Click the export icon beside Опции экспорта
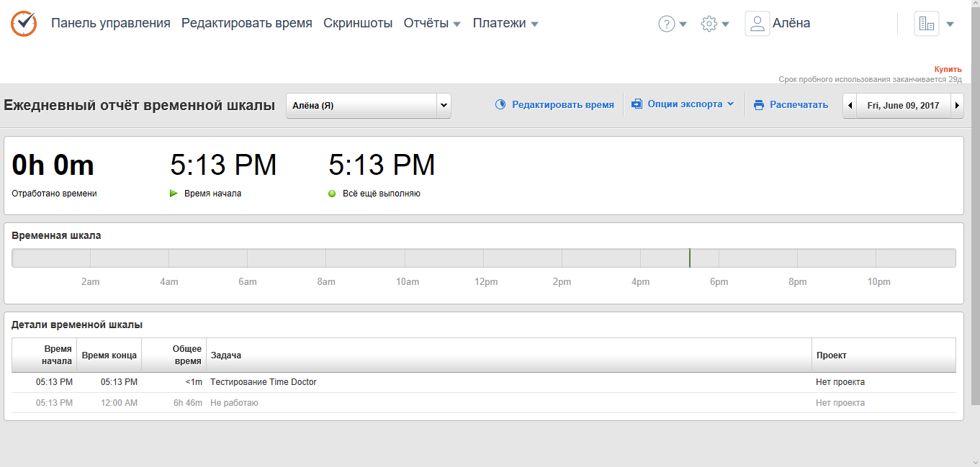Screen dimensions: 980x467 637,104
